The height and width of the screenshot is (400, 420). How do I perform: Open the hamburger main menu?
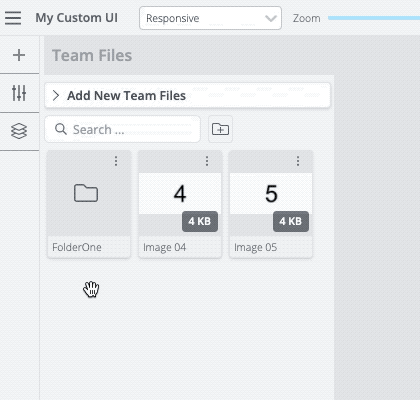click(x=13, y=18)
